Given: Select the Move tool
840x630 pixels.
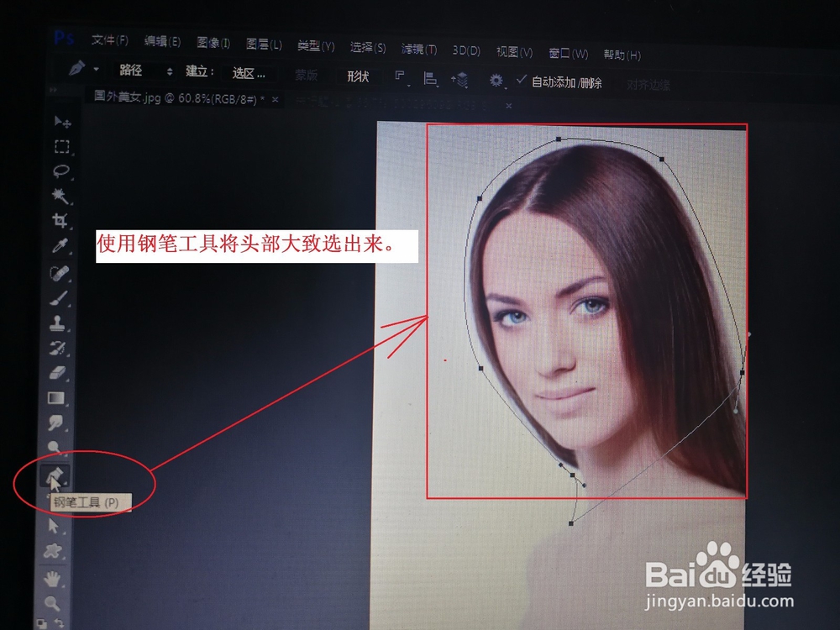Looking at the screenshot, I should (x=62, y=122).
